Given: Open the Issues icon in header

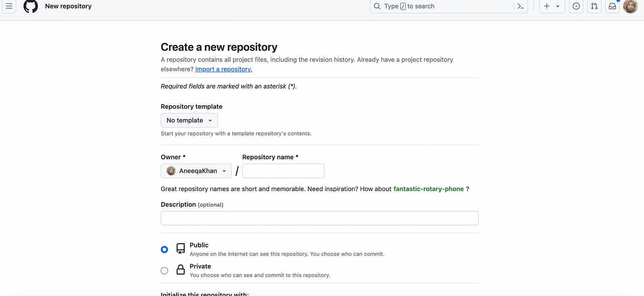Looking at the screenshot, I should coord(576,6).
